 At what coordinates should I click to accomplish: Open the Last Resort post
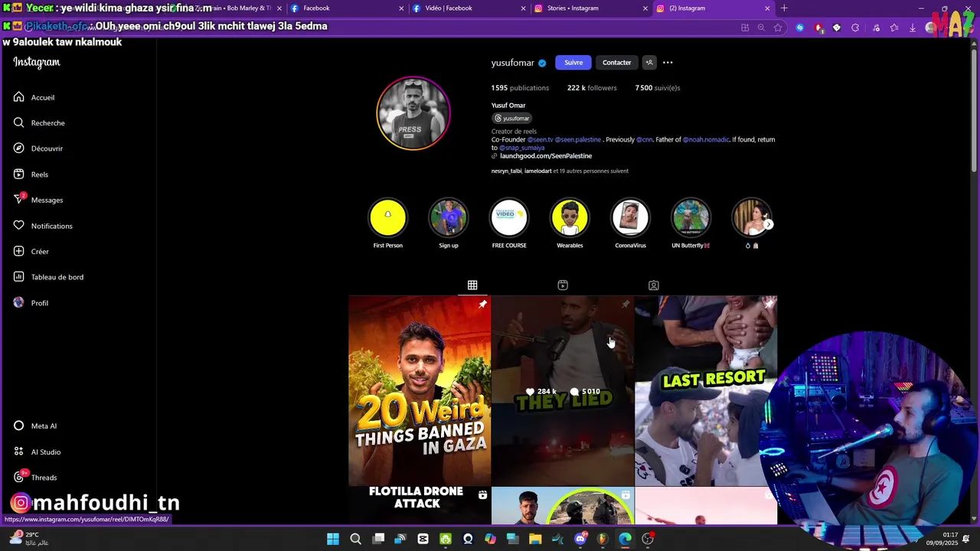click(x=706, y=391)
